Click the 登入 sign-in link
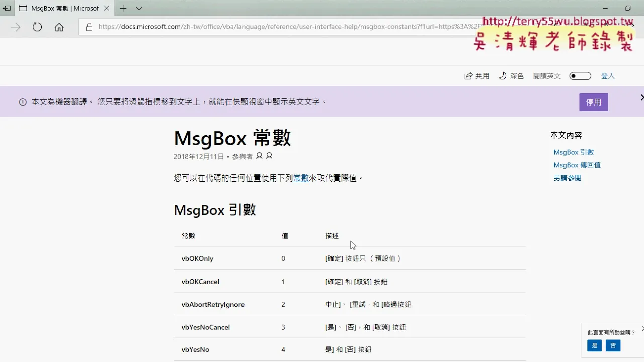Screen dimensions: 644x362 [608, 76]
